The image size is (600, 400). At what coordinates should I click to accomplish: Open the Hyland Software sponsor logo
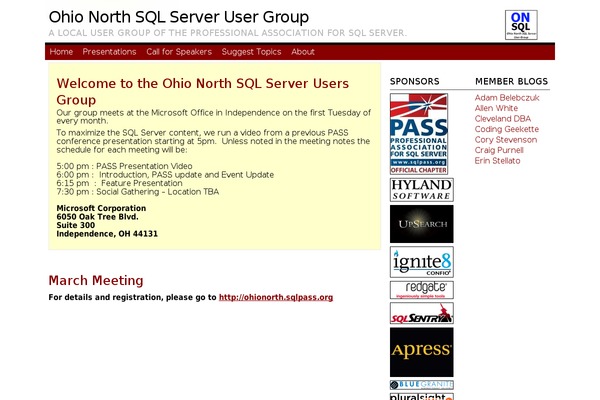tap(422, 190)
